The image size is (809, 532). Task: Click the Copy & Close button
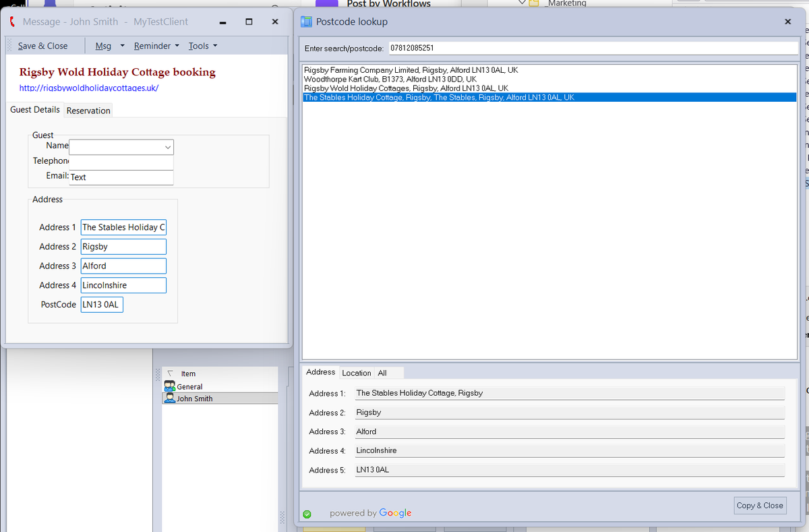tap(760, 505)
